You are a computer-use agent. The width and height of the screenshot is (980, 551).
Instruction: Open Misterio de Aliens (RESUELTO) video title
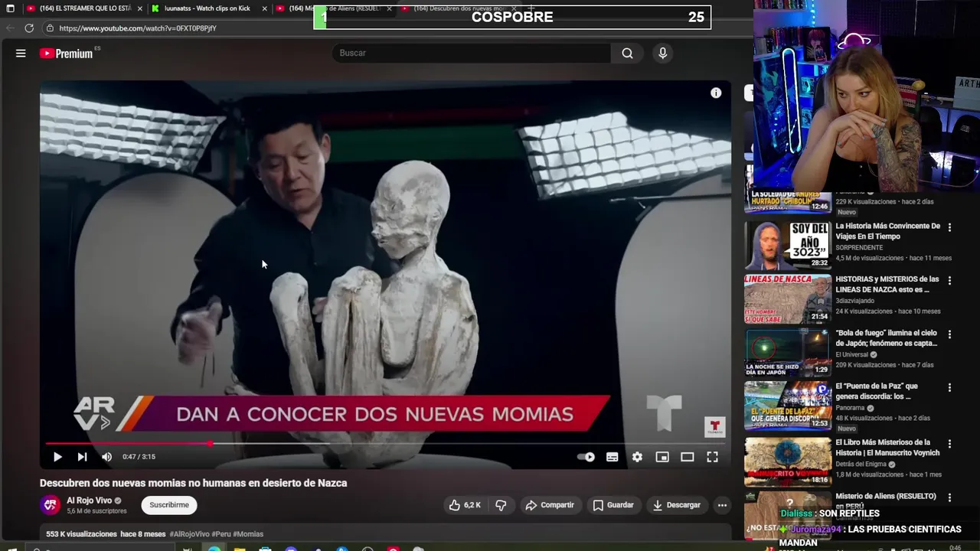pos(885,500)
